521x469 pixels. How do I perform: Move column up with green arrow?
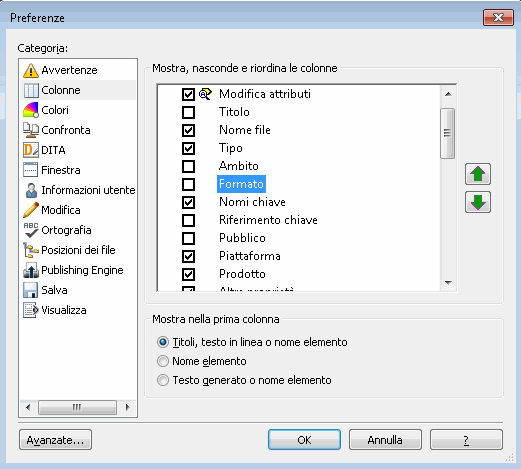pyautogui.click(x=478, y=174)
